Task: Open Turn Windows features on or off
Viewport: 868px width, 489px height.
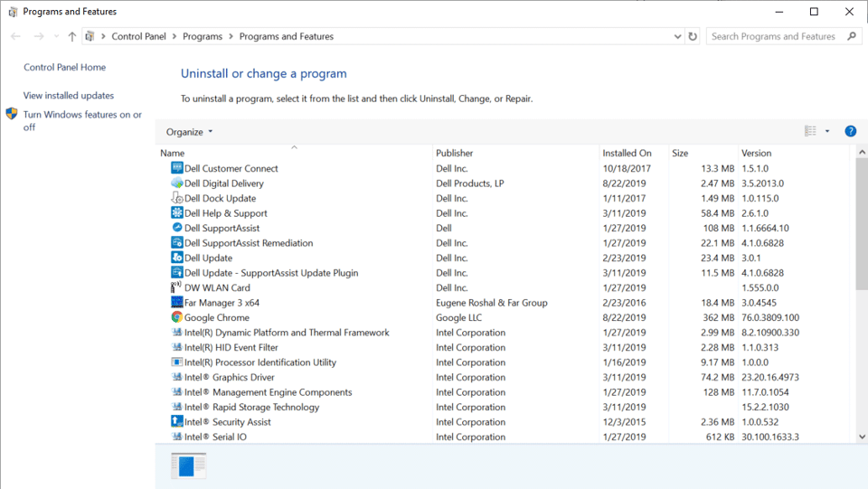Action: pos(82,120)
